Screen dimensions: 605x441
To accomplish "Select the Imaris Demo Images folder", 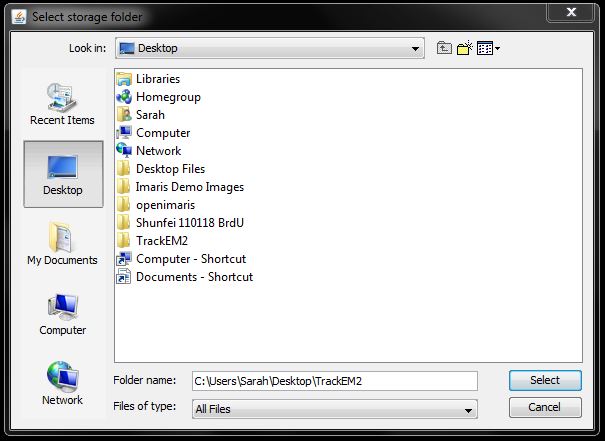I will coord(189,187).
